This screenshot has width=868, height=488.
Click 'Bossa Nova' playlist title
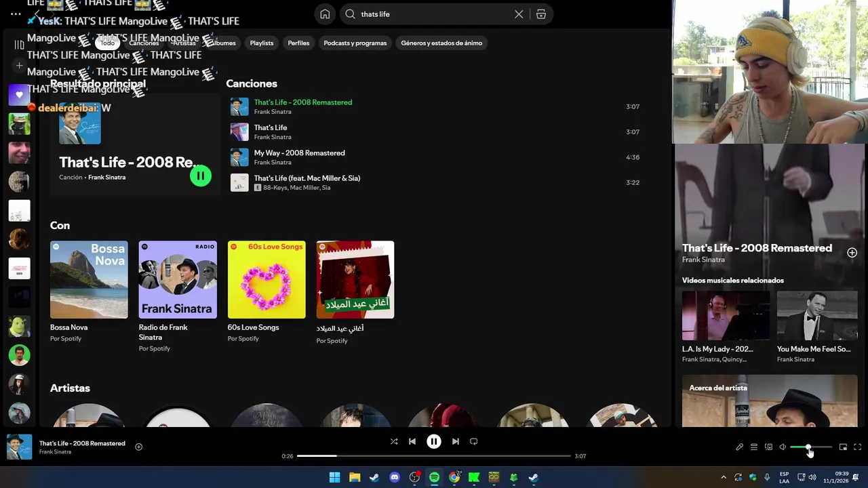pos(68,327)
